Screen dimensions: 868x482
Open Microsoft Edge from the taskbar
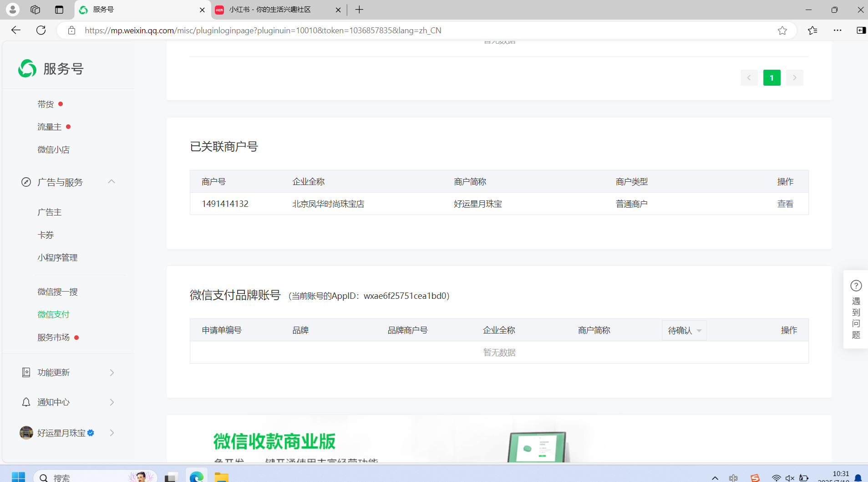pyautogui.click(x=196, y=477)
